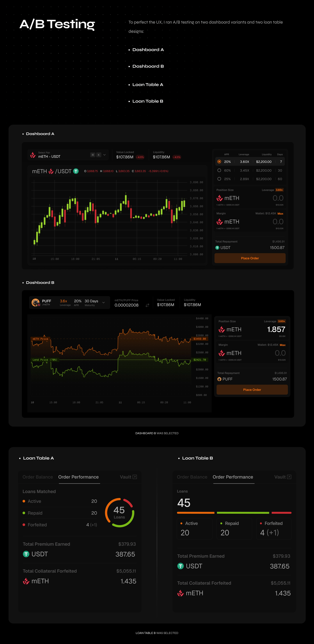Click Place Order in Dashboard B
The height and width of the screenshot is (644, 314).
coord(252,390)
